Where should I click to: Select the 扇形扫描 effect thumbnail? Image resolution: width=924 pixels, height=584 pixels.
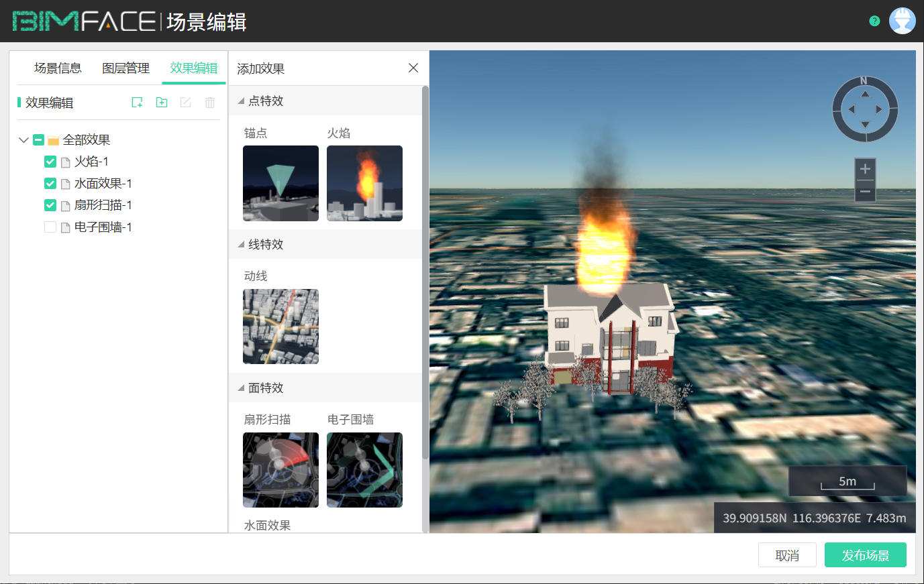[x=280, y=470]
